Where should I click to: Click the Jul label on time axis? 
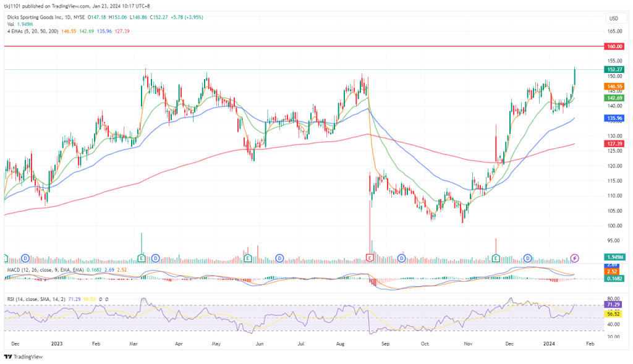(301, 344)
